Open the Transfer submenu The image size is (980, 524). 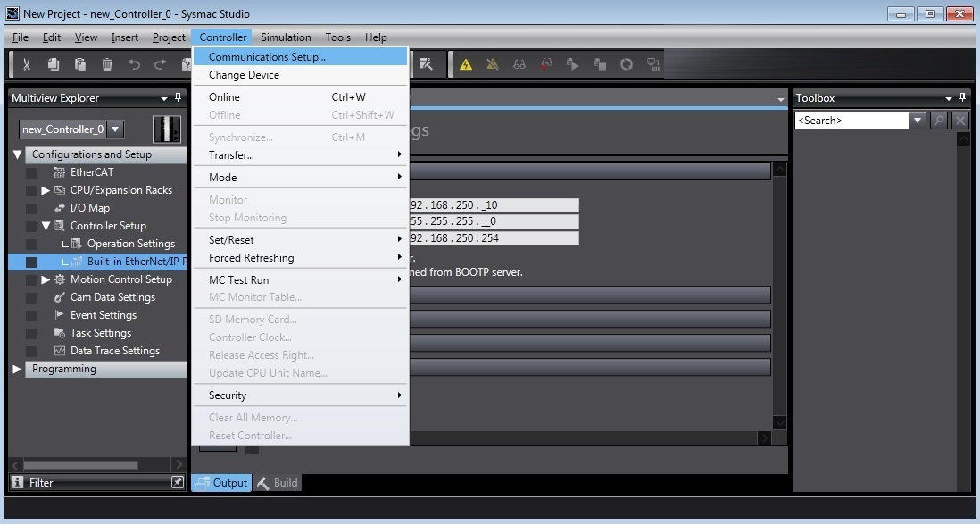(300, 155)
